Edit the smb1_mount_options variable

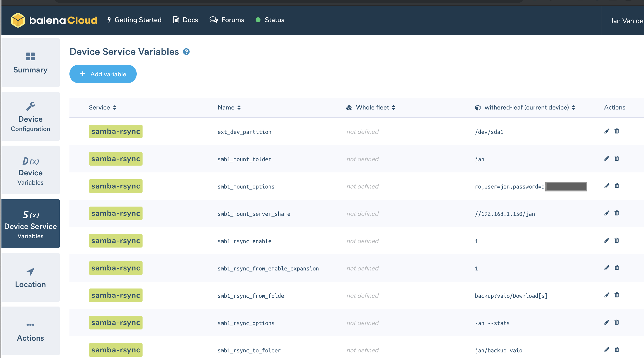point(606,186)
